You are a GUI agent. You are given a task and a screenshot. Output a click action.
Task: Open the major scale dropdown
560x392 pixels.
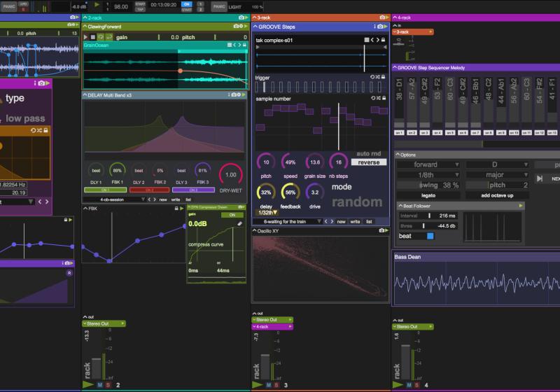point(496,174)
